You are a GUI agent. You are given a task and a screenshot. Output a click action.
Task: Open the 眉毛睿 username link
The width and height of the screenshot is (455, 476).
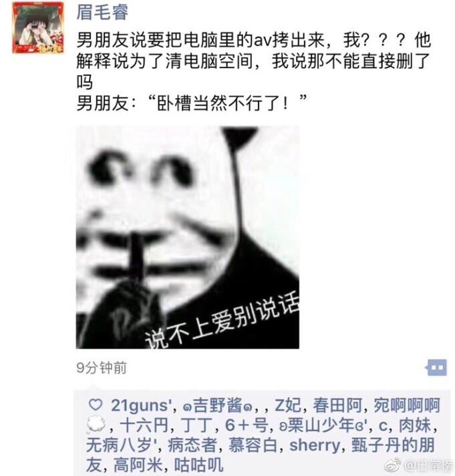click(x=102, y=12)
